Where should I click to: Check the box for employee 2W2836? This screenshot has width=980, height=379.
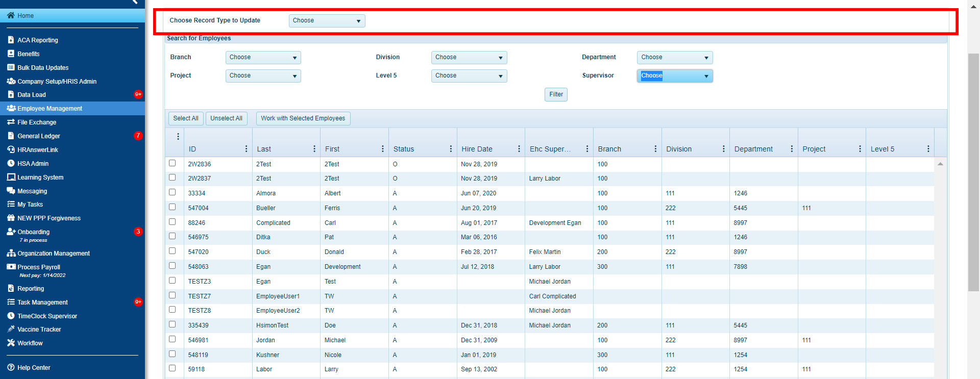pyautogui.click(x=172, y=163)
